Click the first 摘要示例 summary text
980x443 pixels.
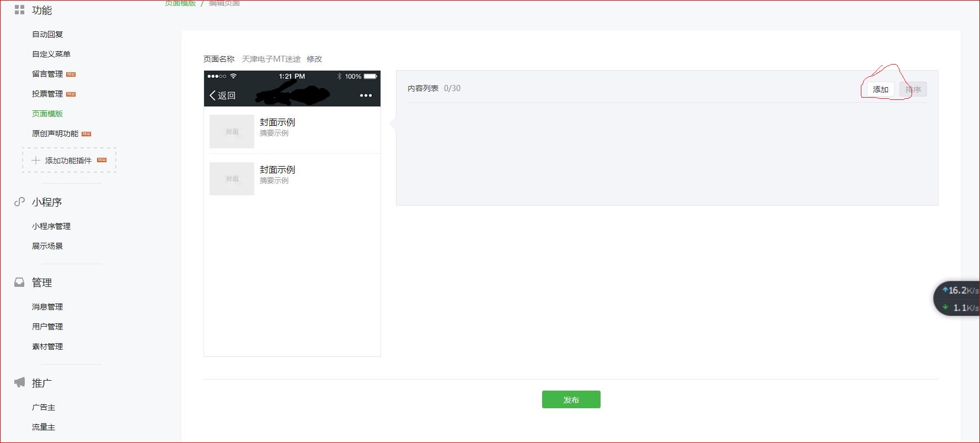coord(274,133)
